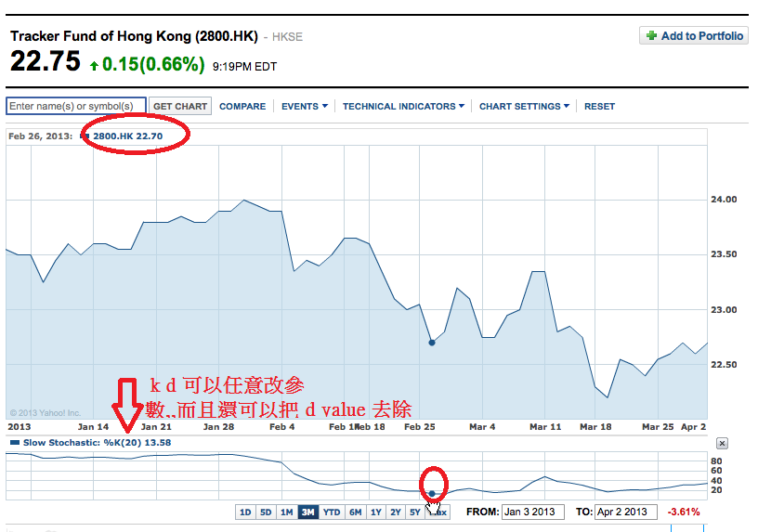Click the 9:19PM EDT timestamp

pyautogui.click(x=244, y=67)
